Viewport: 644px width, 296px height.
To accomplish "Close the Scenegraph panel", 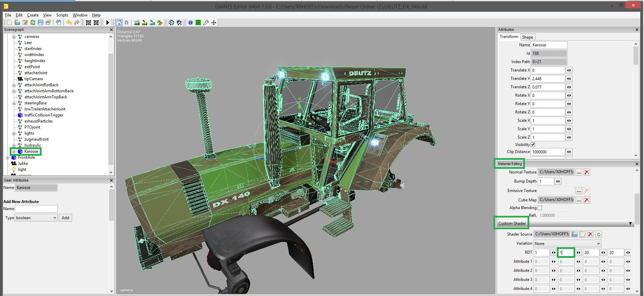I will point(111,30).
